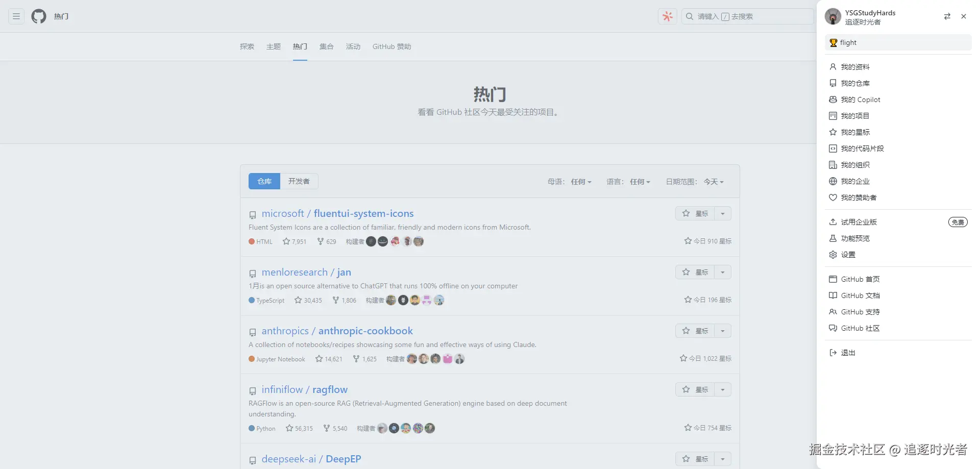Switch to the 活动 tab
The image size is (980, 469).
point(353,46)
